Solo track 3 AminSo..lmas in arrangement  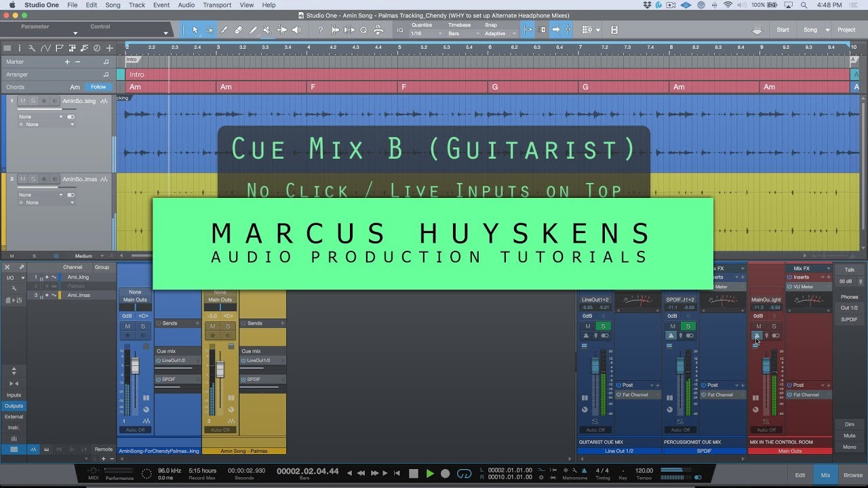click(33, 179)
